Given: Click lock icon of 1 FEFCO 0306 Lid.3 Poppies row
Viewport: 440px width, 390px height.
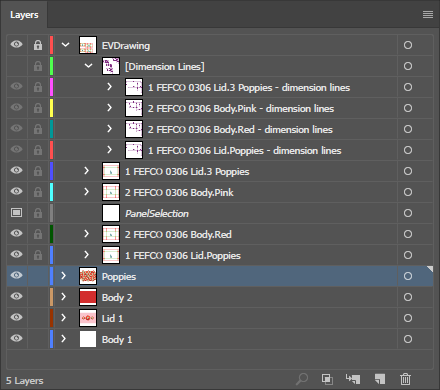Looking at the screenshot, I should (x=38, y=171).
